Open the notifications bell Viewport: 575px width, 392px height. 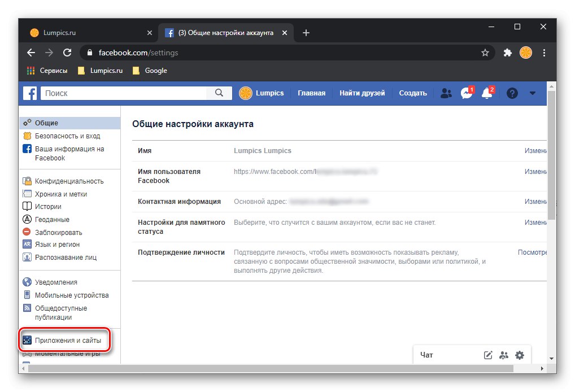click(x=487, y=93)
